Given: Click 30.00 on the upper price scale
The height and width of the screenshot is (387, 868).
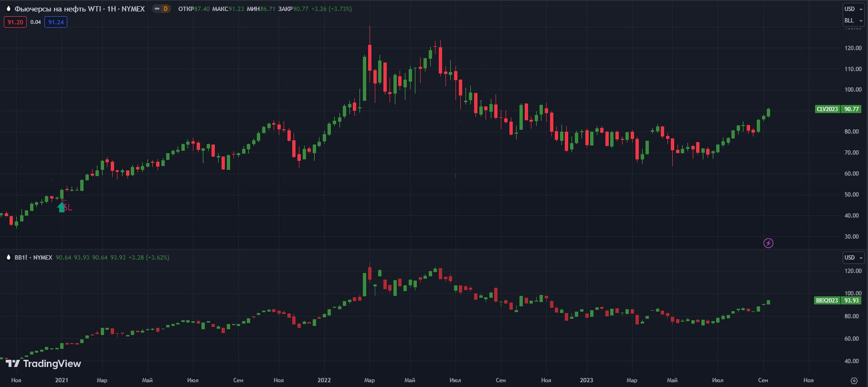Looking at the screenshot, I should [x=852, y=237].
